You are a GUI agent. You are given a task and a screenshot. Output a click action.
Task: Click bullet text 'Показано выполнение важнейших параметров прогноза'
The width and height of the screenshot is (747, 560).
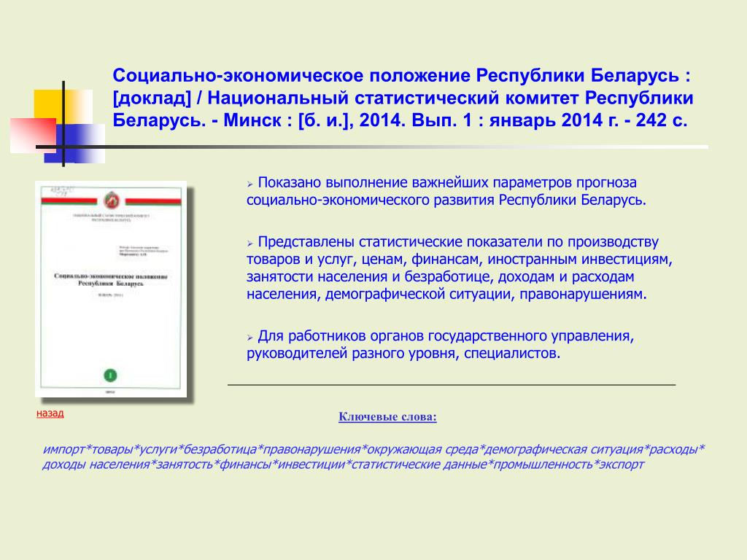click(447, 182)
